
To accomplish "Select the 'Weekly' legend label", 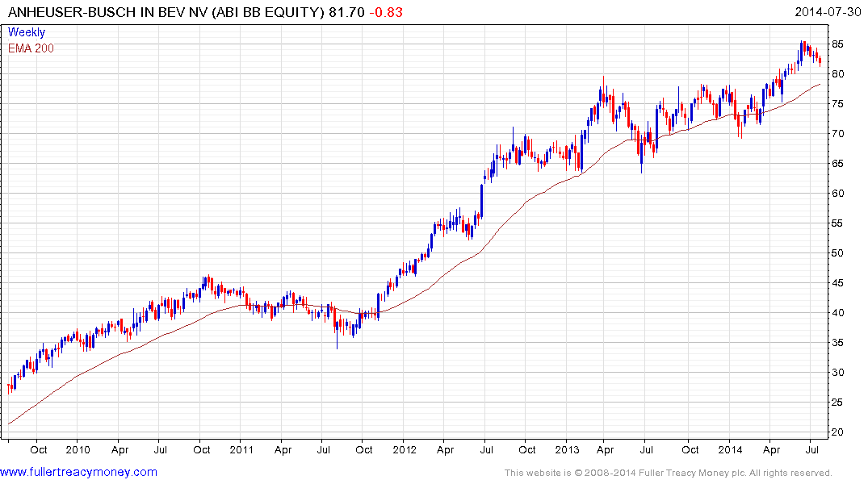I will [x=27, y=32].
